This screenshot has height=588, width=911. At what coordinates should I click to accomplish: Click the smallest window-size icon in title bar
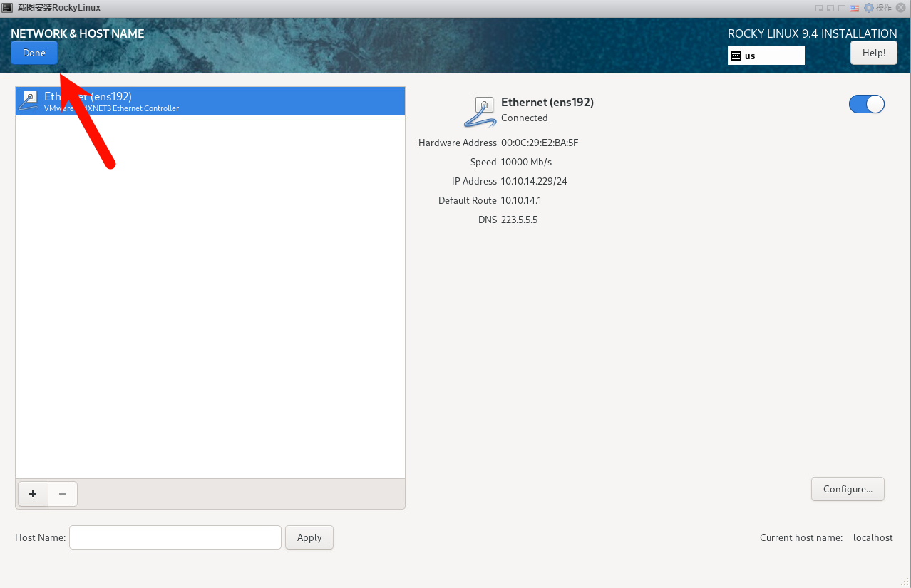pos(819,8)
